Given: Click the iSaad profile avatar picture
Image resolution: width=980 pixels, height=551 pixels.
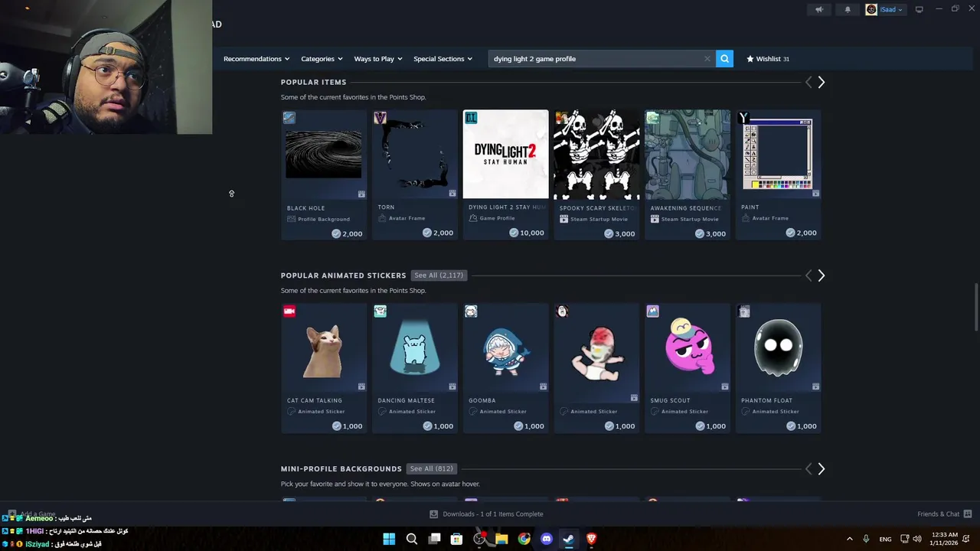Looking at the screenshot, I should (871, 10).
